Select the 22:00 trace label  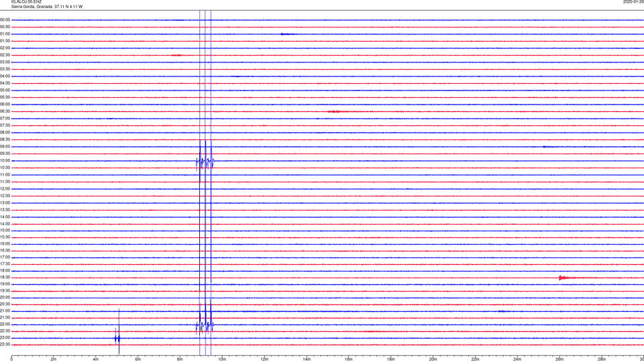click(5, 324)
